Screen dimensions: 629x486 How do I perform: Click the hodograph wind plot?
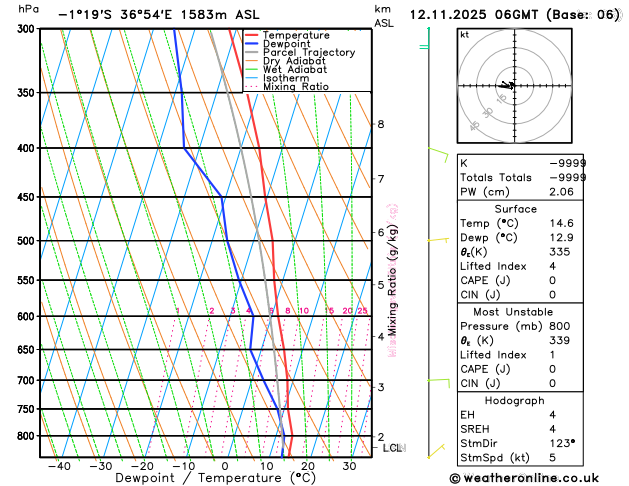point(515,85)
